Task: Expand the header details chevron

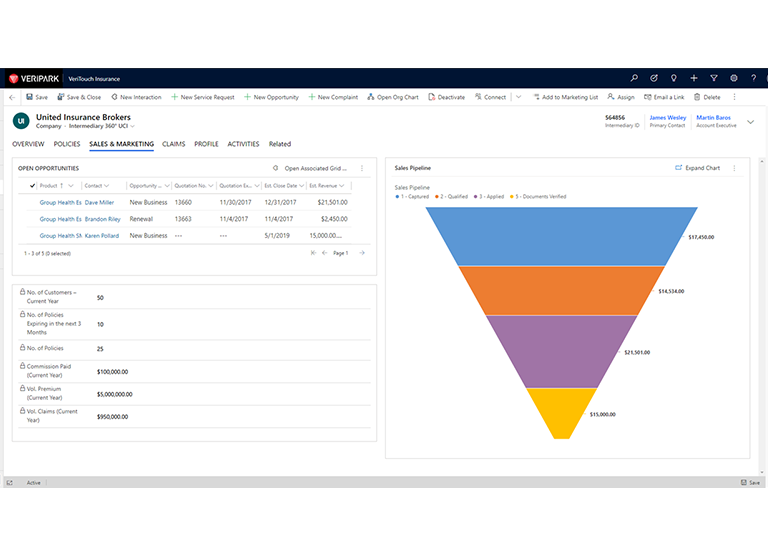Action: pyautogui.click(x=750, y=122)
